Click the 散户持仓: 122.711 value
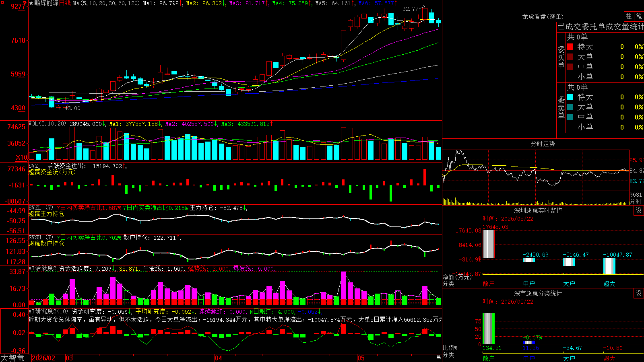Image resolution: width=644 pixels, height=362 pixels. 152,238
